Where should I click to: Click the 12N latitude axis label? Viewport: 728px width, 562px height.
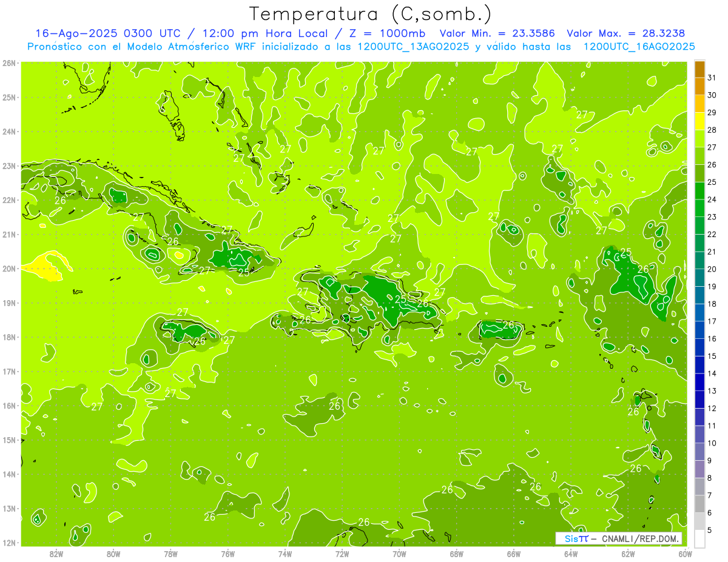tap(9, 543)
